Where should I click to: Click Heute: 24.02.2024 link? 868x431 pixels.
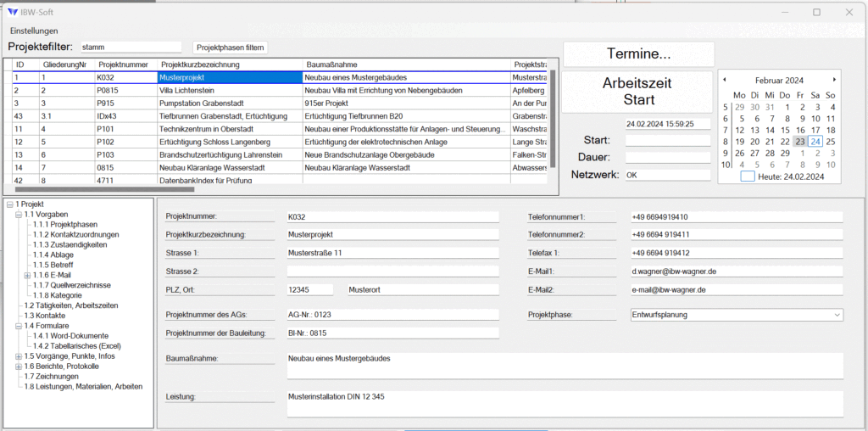[x=791, y=176]
